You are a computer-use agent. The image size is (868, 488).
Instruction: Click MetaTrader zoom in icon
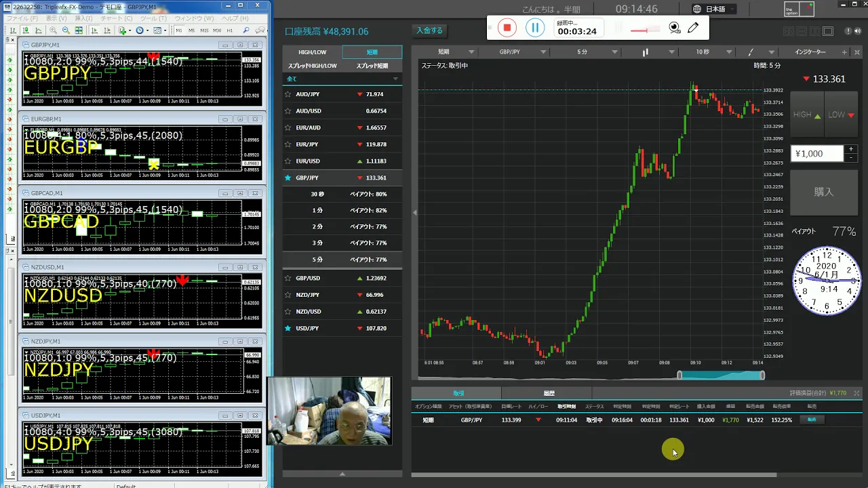53,30
